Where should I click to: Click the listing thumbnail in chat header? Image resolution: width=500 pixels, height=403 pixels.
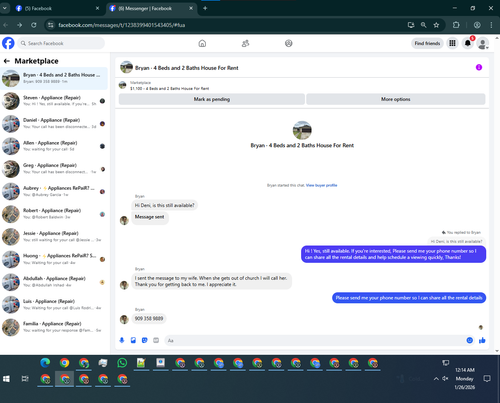pyautogui.click(x=126, y=67)
